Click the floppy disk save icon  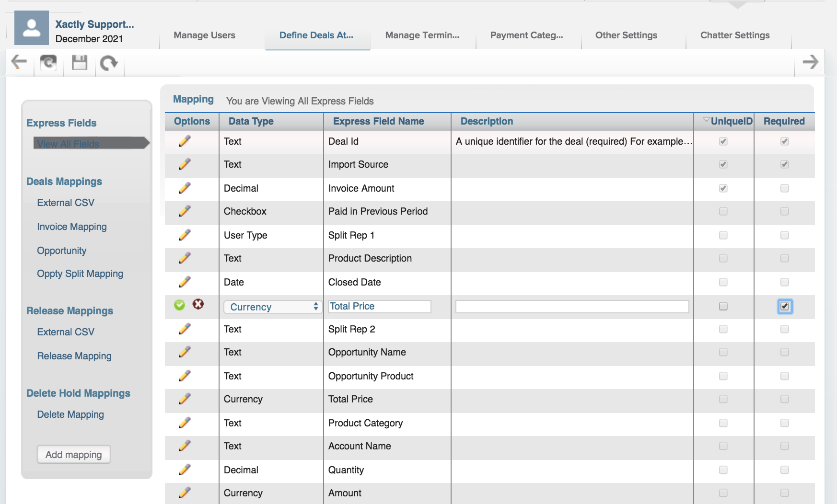coord(80,62)
